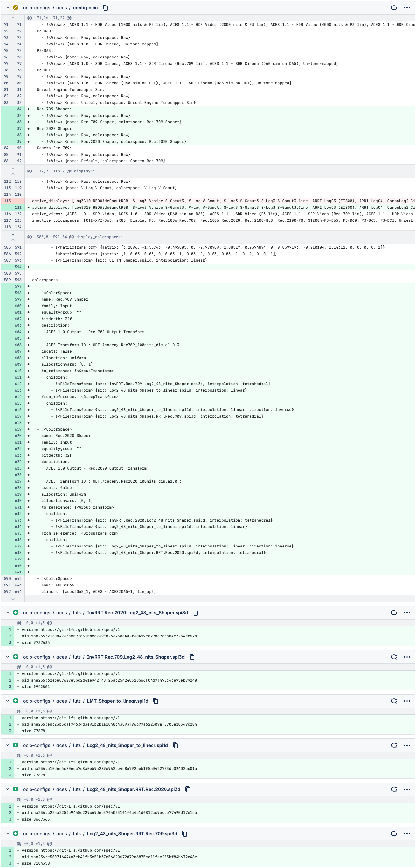Expand hidden lines above line 71

click(13, 18)
